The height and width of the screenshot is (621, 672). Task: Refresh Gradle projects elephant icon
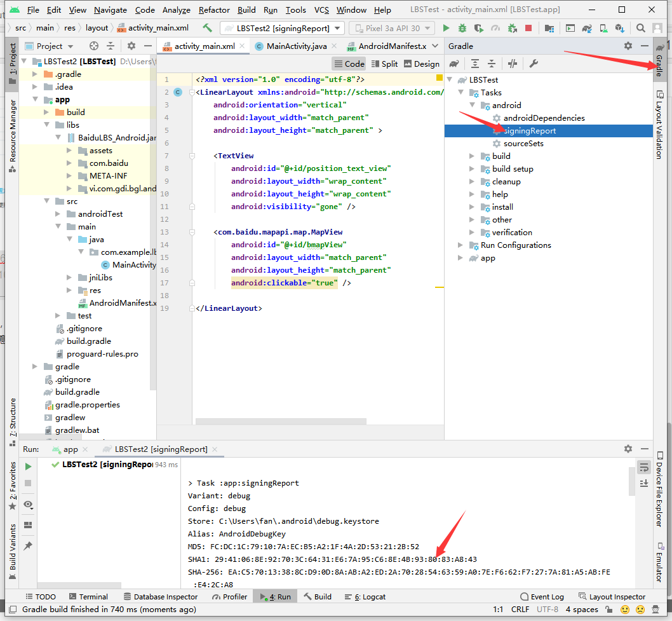(x=454, y=64)
